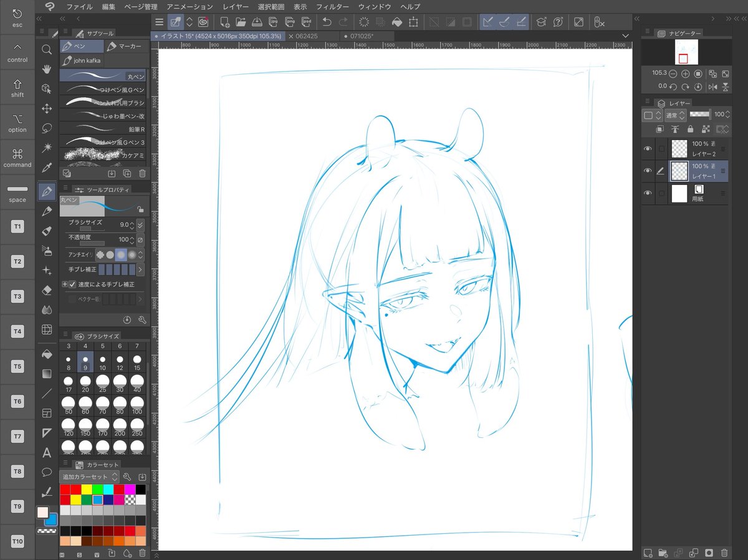This screenshot has height=560, width=748.
Task: Select the Zoom magnifier tool
Action: [x=47, y=49]
